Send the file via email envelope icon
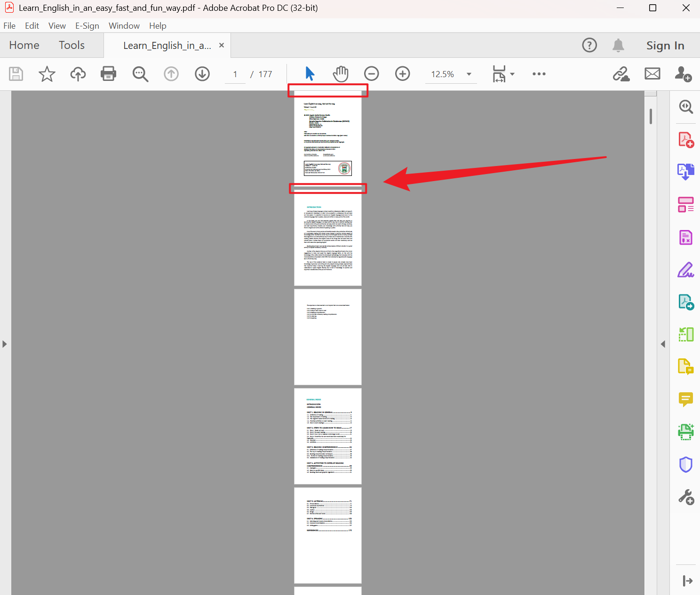 (x=652, y=74)
